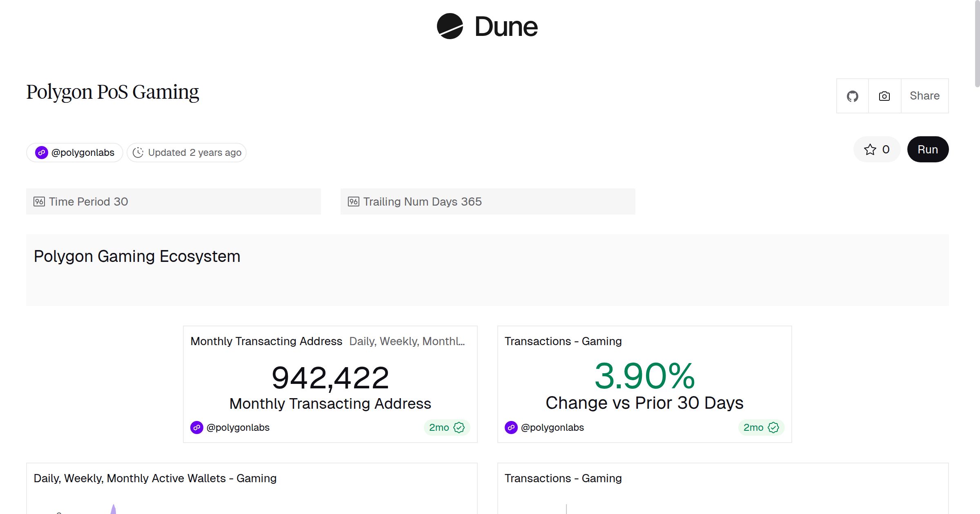Open @polygonlabs link on Monthly Transacting card
The width and height of the screenshot is (980, 514).
tap(238, 428)
